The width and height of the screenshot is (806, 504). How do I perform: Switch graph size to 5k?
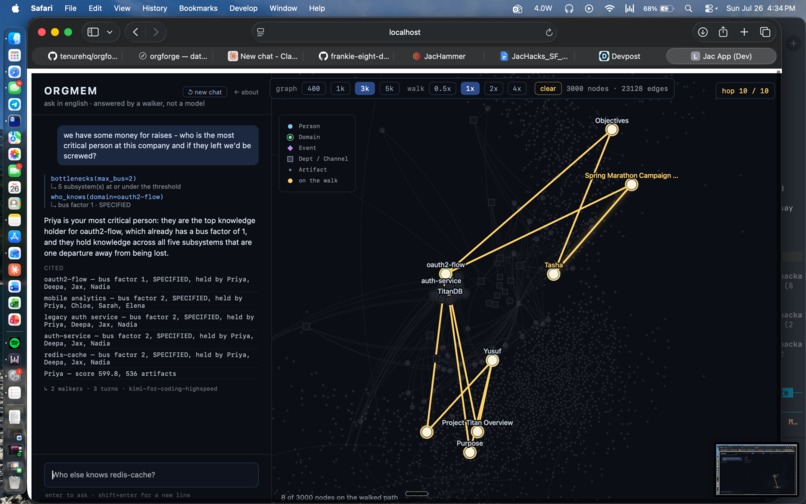point(389,88)
